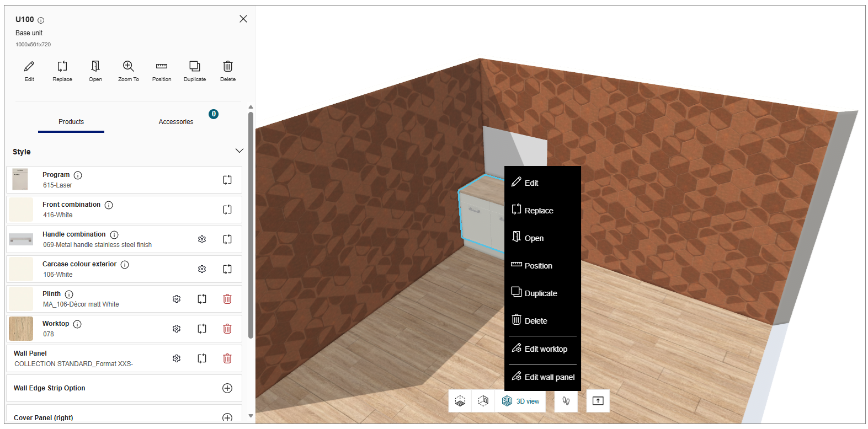This screenshot has width=868, height=429.
Task: Switch to wall elevation view icon
Action: [483, 401]
